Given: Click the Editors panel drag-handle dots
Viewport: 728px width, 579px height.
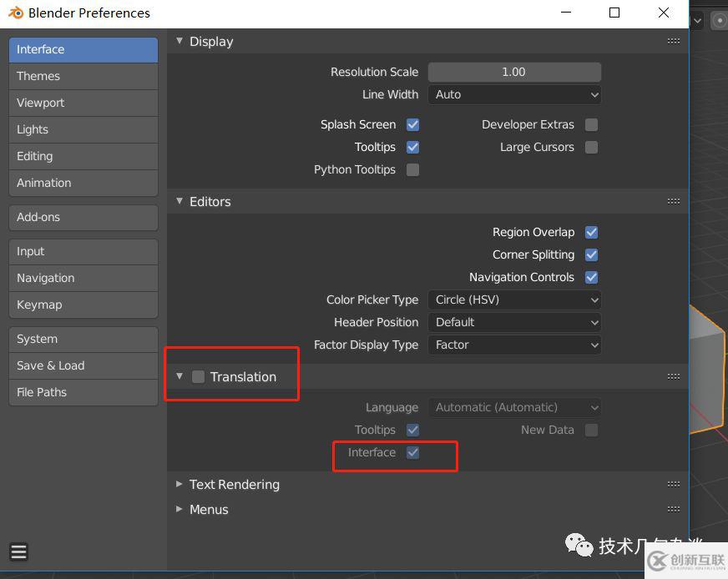Looking at the screenshot, I should (673, 202).
